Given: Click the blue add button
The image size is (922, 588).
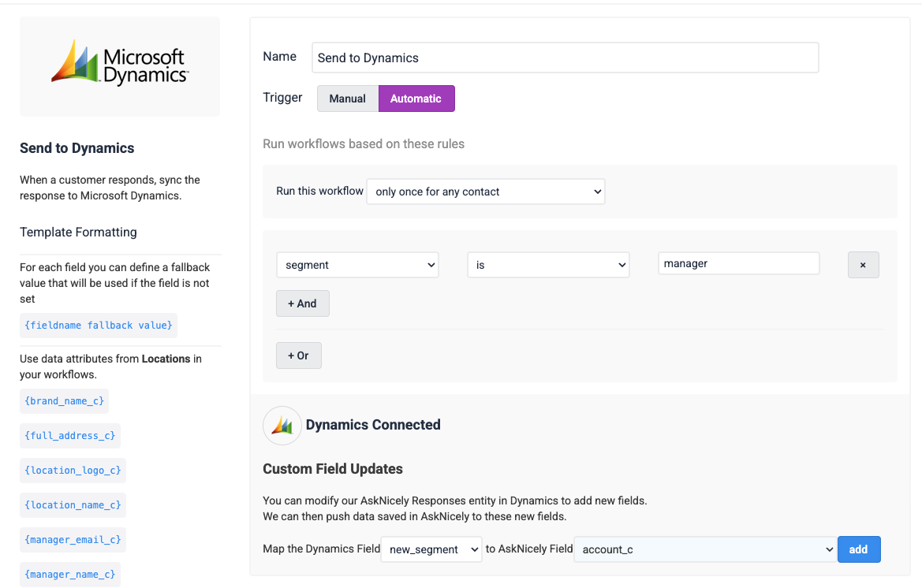Looking at the screenshot, I should pos(858,549).
